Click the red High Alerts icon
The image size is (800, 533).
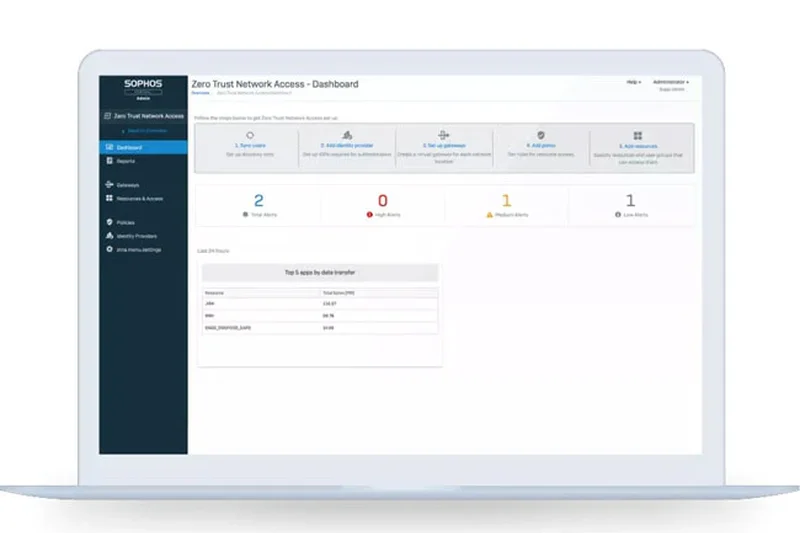(369, 215)
